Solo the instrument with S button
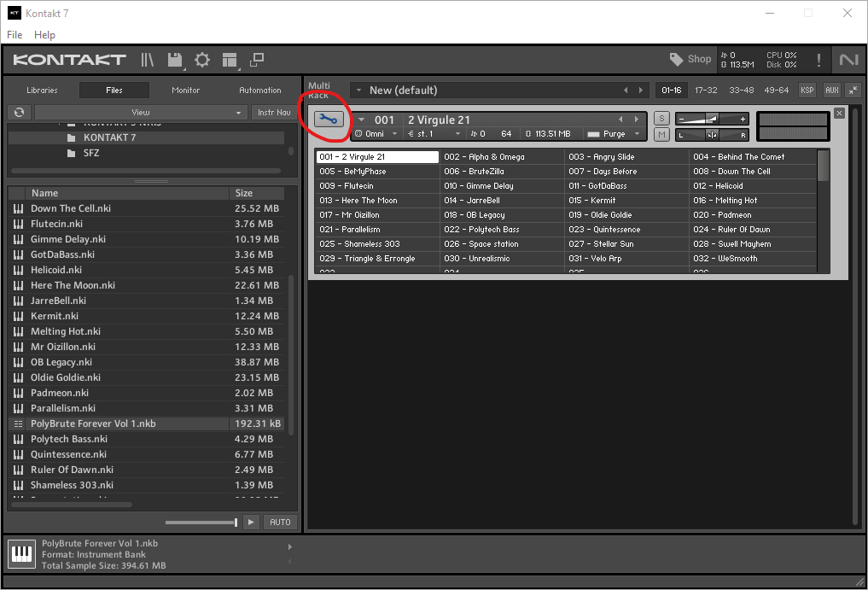 pos(661,119)
